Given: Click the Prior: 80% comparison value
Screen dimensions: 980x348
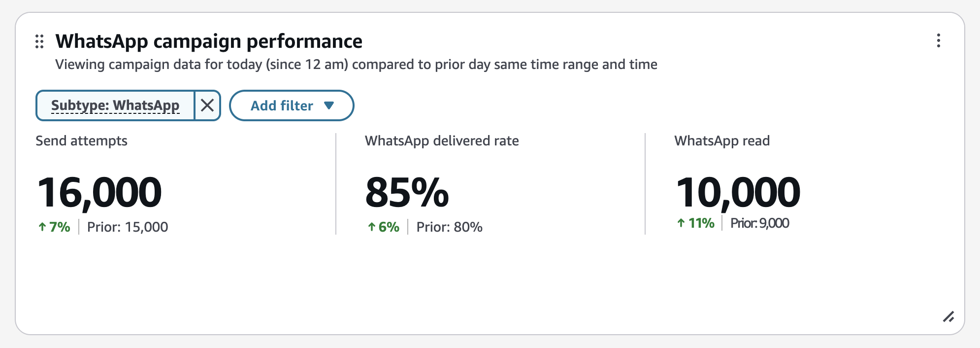Looking at the screenshot, I should click(449, 227).
